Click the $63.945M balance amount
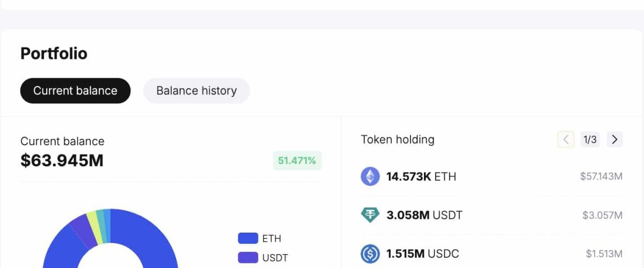Screen dimensions: 644x268 (x=62, y=160)
